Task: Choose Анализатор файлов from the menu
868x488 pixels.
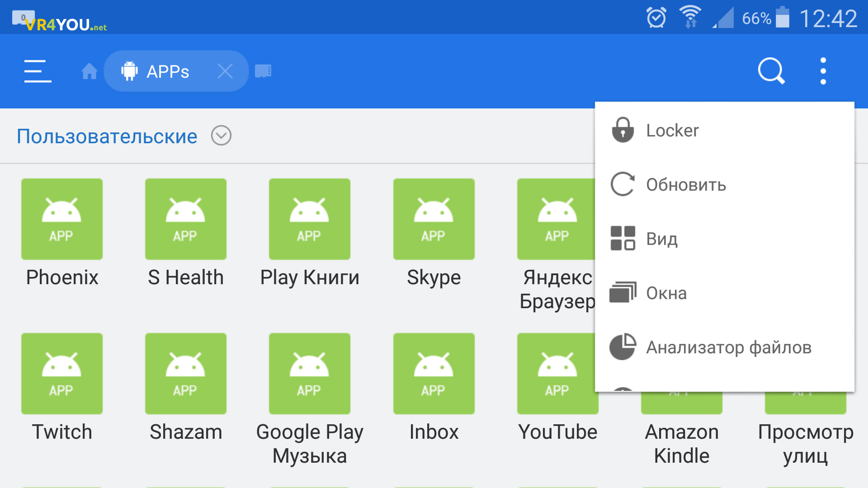Action: click(725, 347)
